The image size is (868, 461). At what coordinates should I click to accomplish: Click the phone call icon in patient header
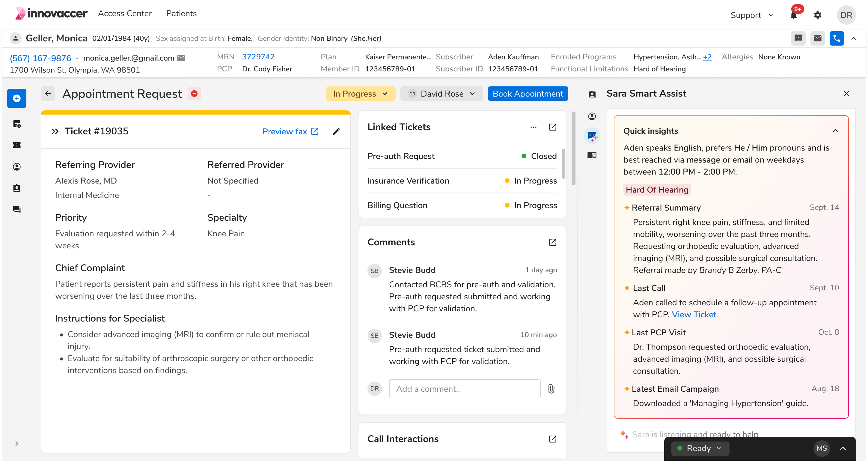[836, 38]
